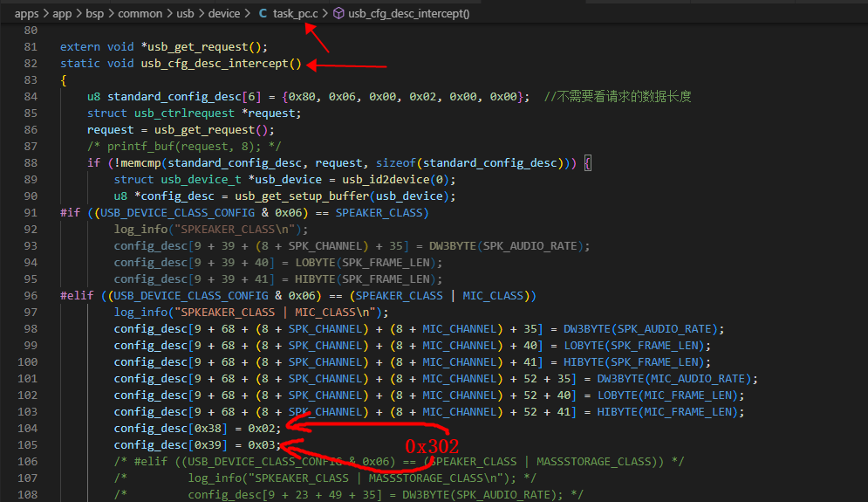This screenshot has width=868, height=502.
Task: Click SPEAKER_CLASS macro on line 91
Action: pyautogui.click(x=379, y=213)
